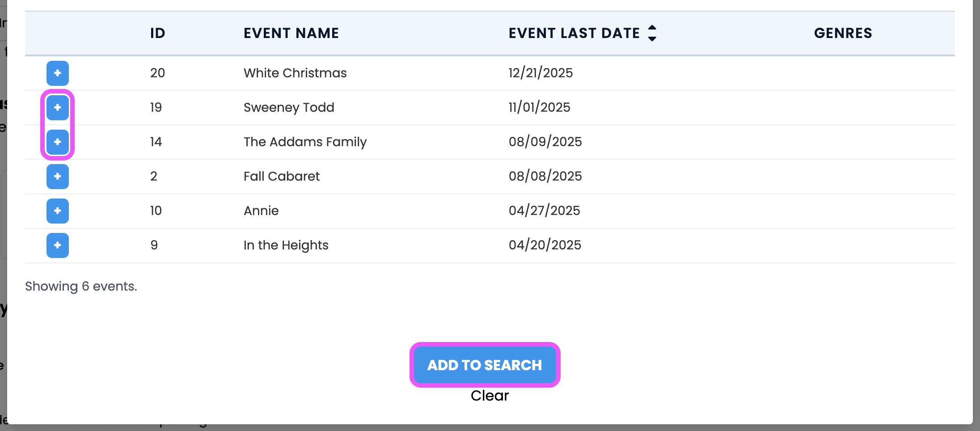Add the Annie event via plus icon
Image resolution: width=980 pixels, height=431 pixels.
(58, 211)
